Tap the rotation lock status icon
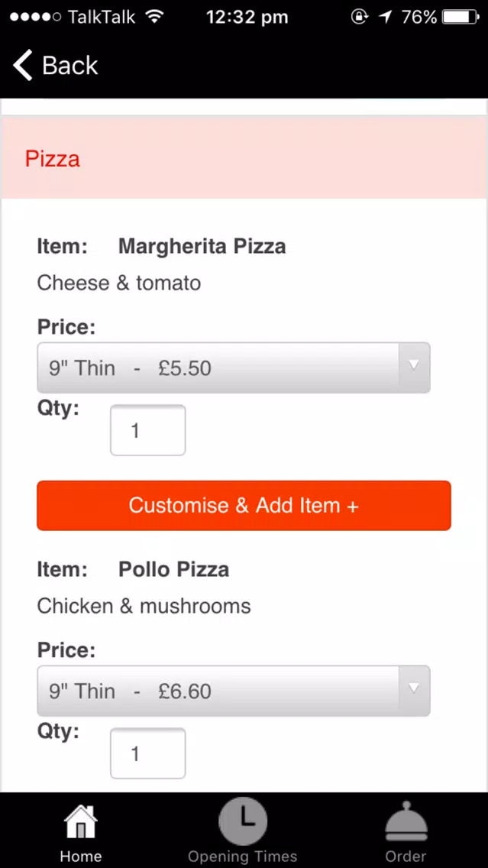This screenshot has width=488, height=868. (x=359, y=17)
